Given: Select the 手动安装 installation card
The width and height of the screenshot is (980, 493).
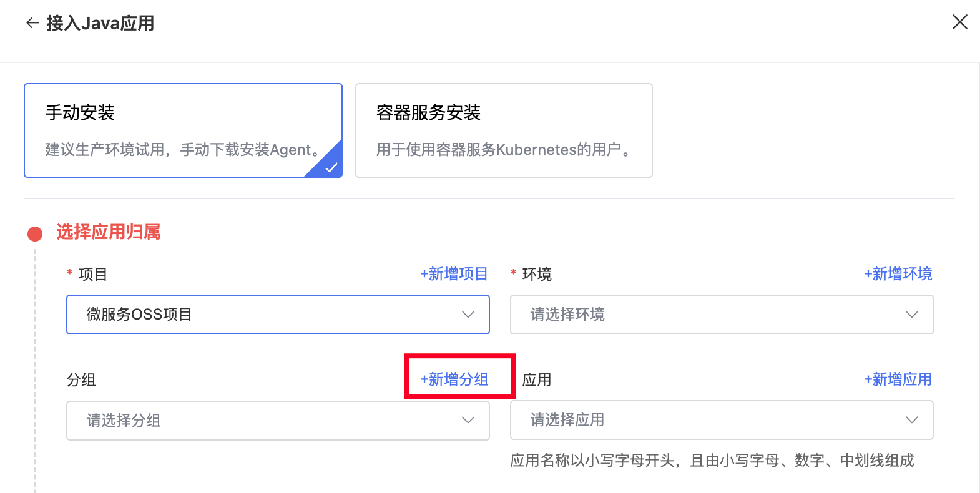Looking at the screenshot, I should (183, 130).
